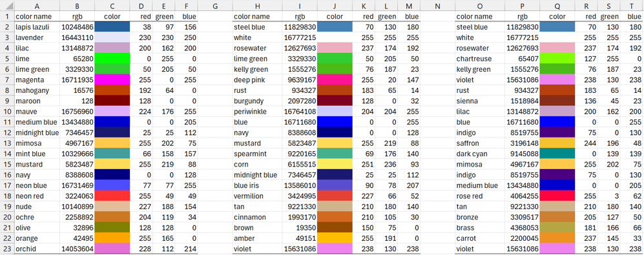Select the magenta color swatch cell

[112, 79]
